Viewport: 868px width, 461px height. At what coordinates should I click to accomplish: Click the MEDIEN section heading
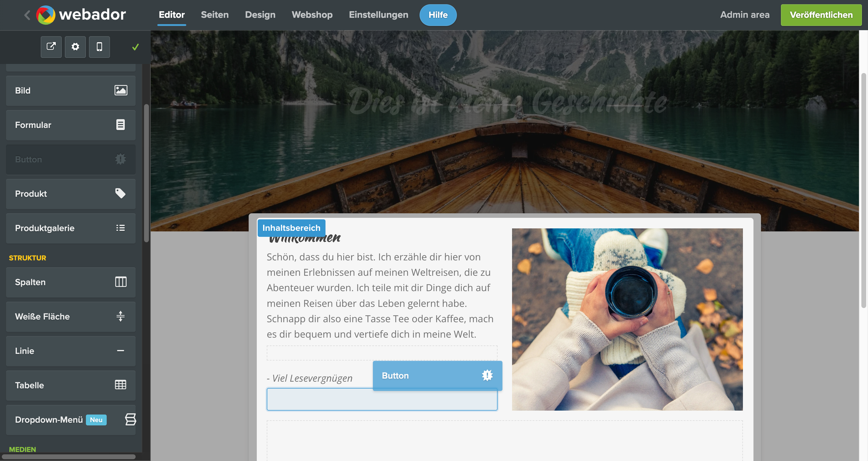pos(22,449)
